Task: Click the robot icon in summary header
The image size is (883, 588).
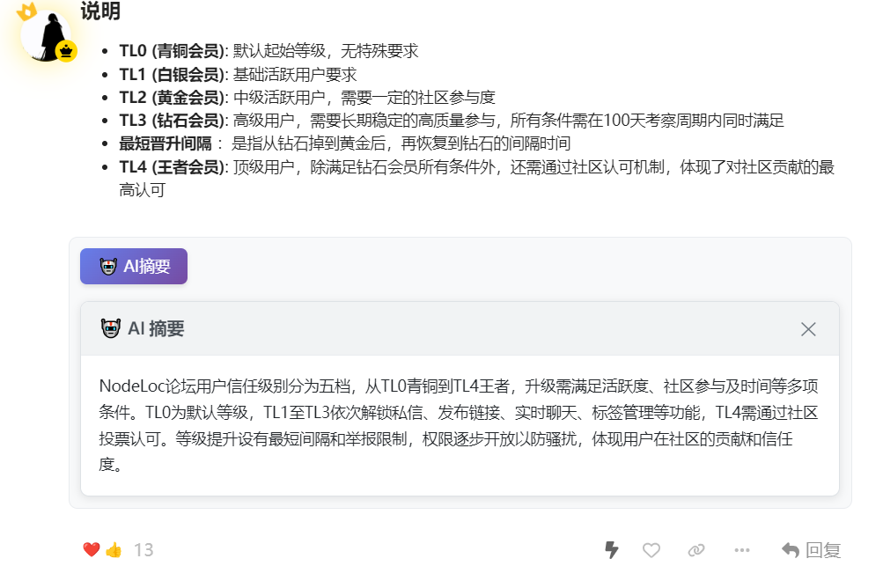Action: coord(110,328)
